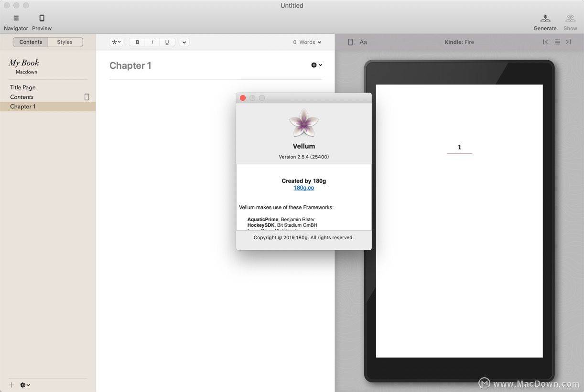
Task: Toggle italic formatting
Action: [152, 42]
